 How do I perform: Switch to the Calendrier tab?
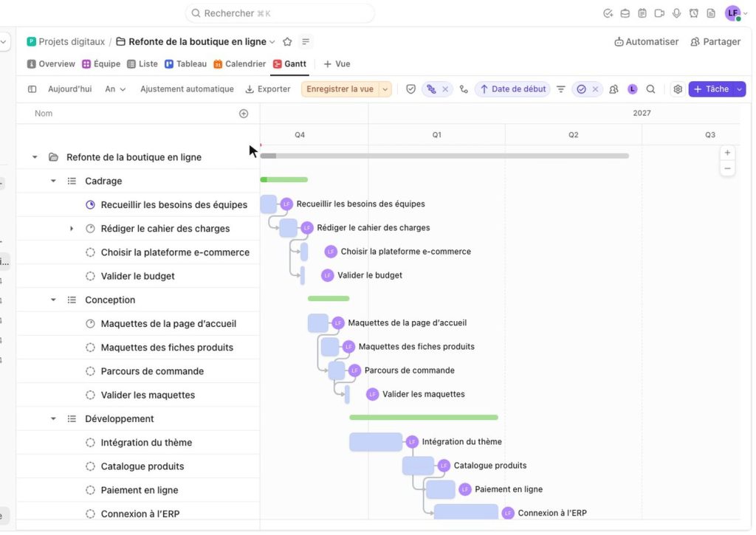pos(240,64)
